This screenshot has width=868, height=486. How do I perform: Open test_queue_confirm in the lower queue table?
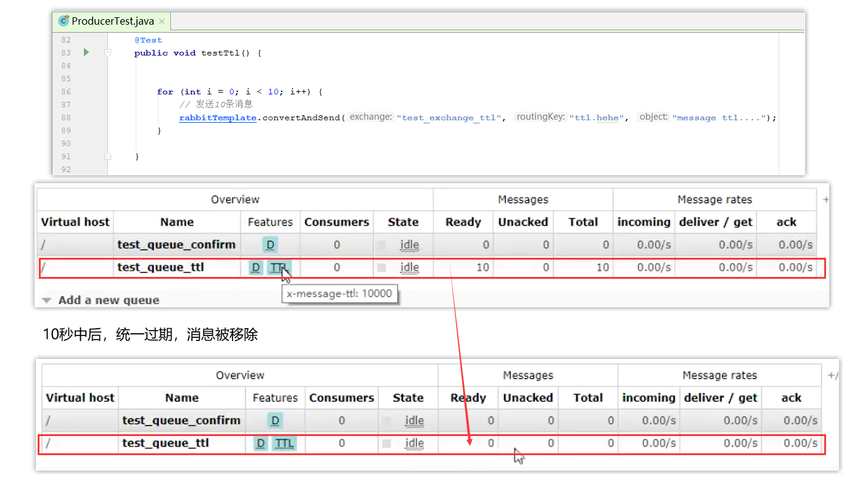[x=181, y=421]
